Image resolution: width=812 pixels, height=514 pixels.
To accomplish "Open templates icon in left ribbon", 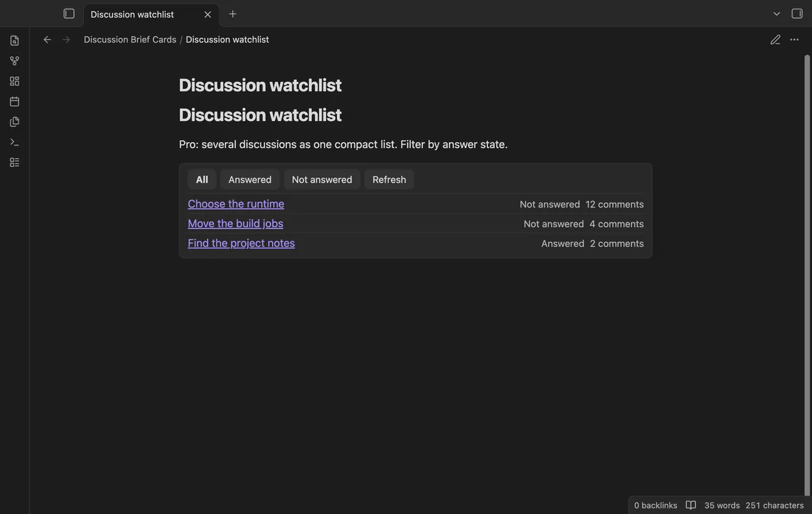I will click(x=14, y=122).
